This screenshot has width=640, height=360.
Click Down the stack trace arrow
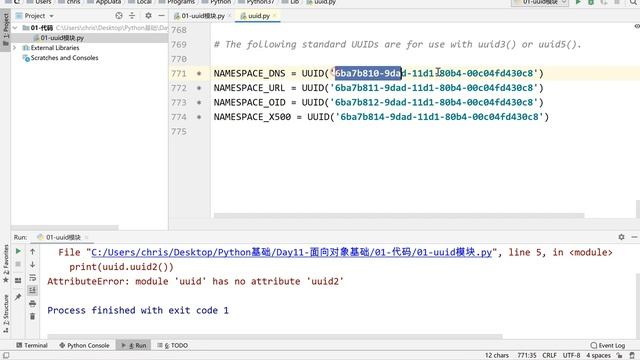click(33, 264)
